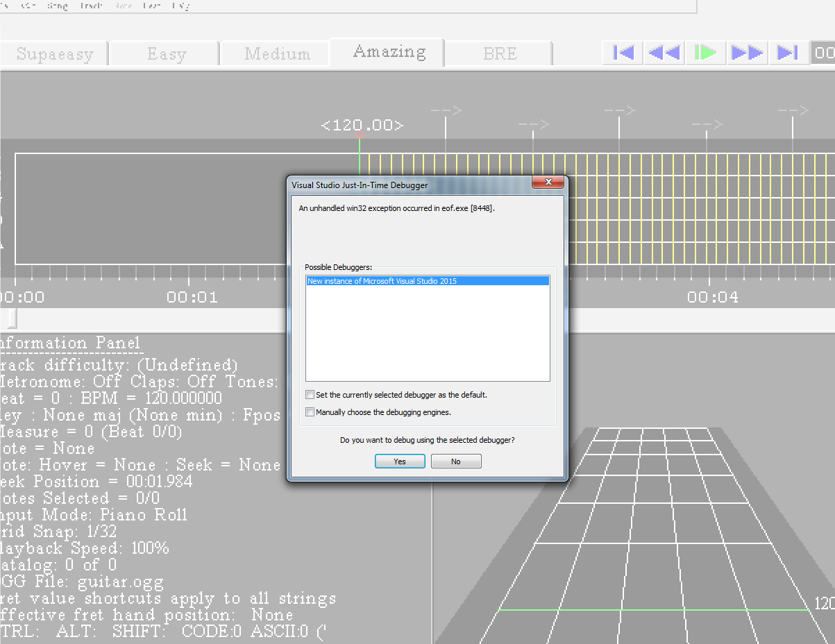Click the 'Measure = 0 (Beat 0/0)' line
The height and width of the screenshot is (644, 835).
[x=90, y=432]
